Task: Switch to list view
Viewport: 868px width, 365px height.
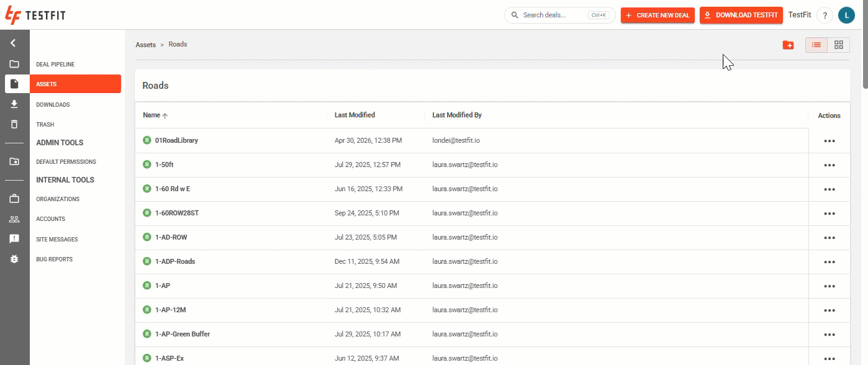Action: [816, 45]
